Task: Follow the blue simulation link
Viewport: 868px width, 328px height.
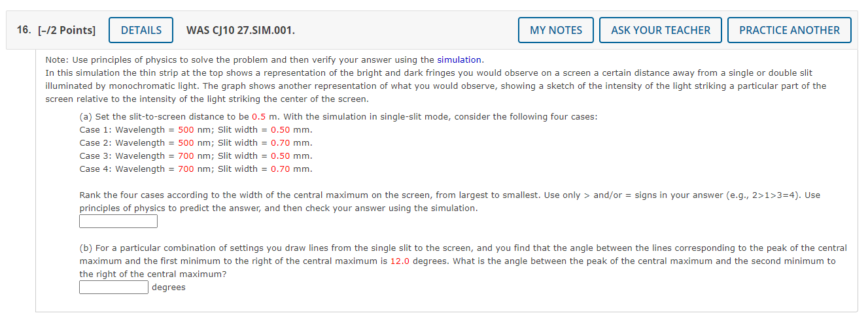Action: pos(459,60)
